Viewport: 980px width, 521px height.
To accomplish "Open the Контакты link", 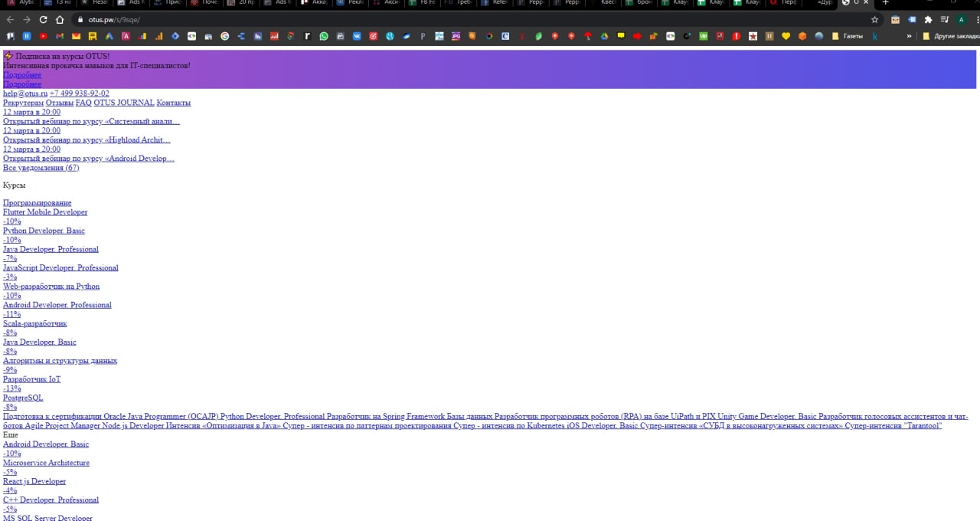I will pos(174,103).
